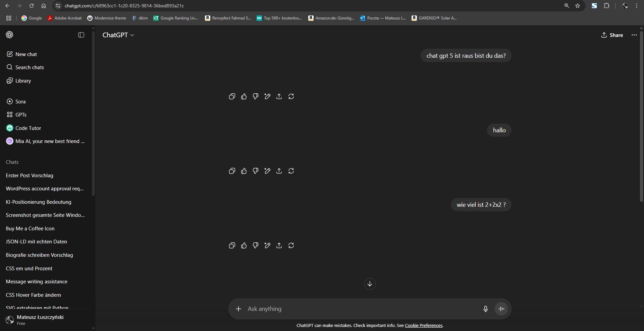Share the reply below the 'hallo' message
This screenshot has width=644, height=331.
coord(279,171)
